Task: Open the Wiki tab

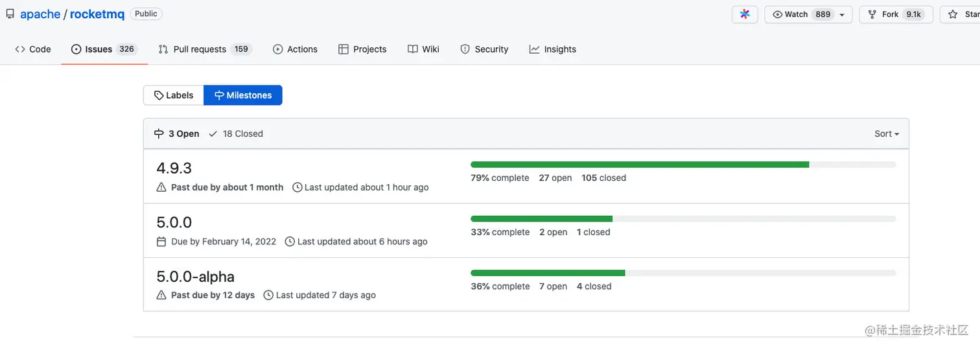Action: coord(423,49)
